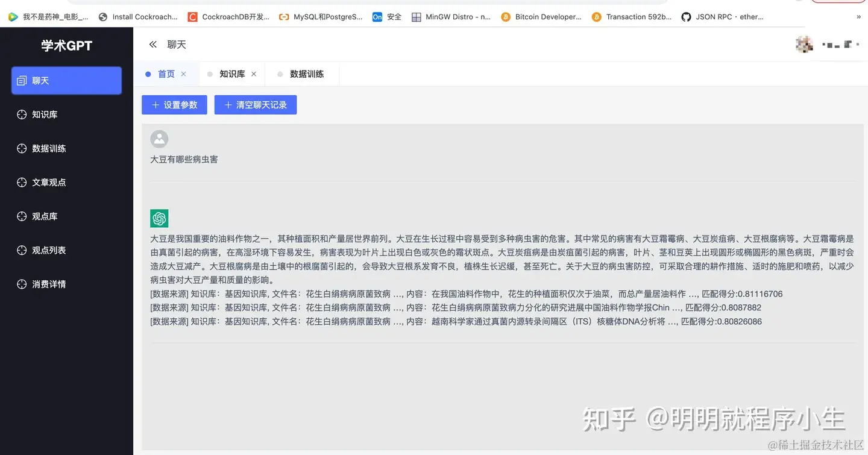Click the 聊天 sidebar icon
Image resolution: width=868 pixels, height=455 pixels.
coord(22,81)
